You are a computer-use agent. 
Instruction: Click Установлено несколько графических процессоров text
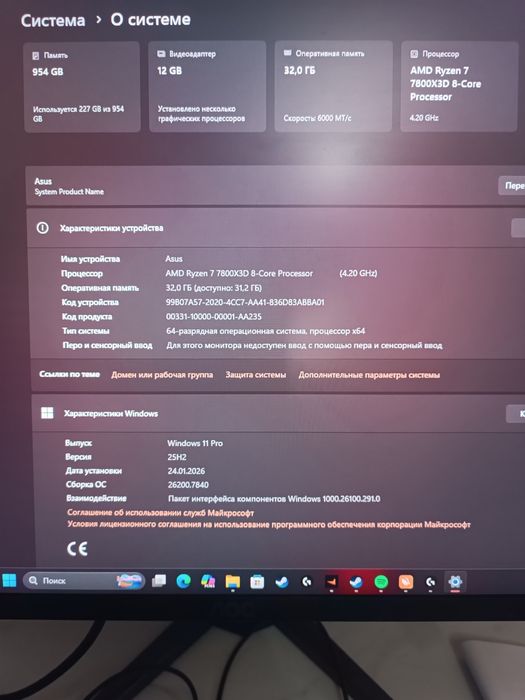(201, 114)
